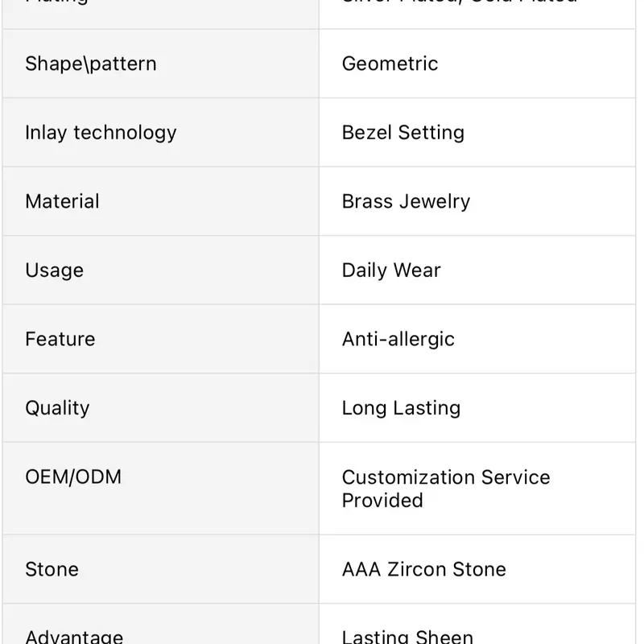Click the Inlay technology label

click(x=101, y=132)
